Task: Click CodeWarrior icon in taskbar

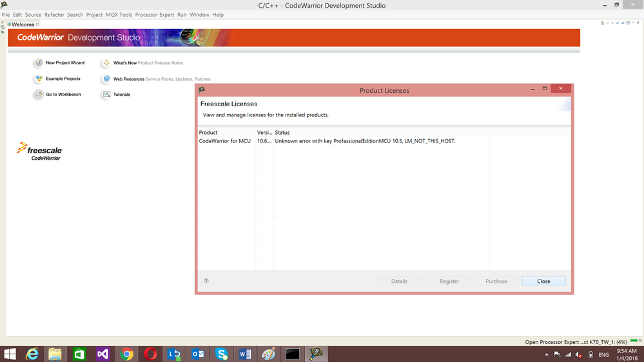Action: [317, 354]
